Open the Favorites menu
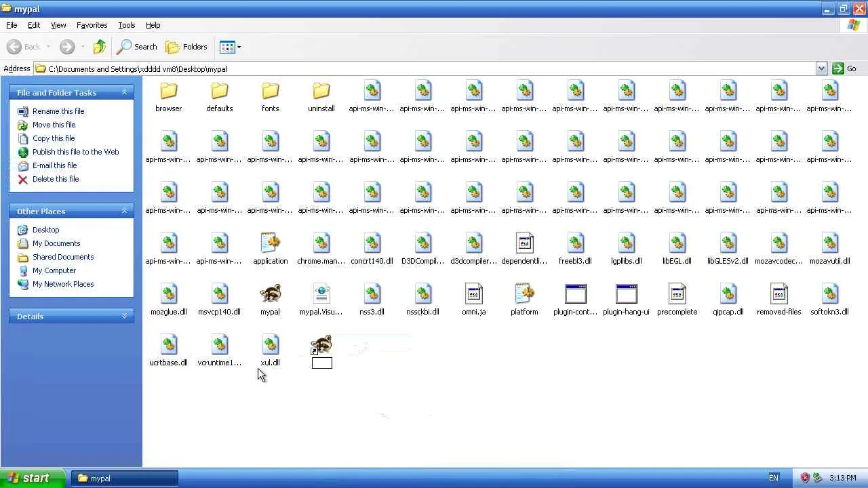The width and height of the screenshot is (868, 488). pyautogui.click(x=92, y=25)
